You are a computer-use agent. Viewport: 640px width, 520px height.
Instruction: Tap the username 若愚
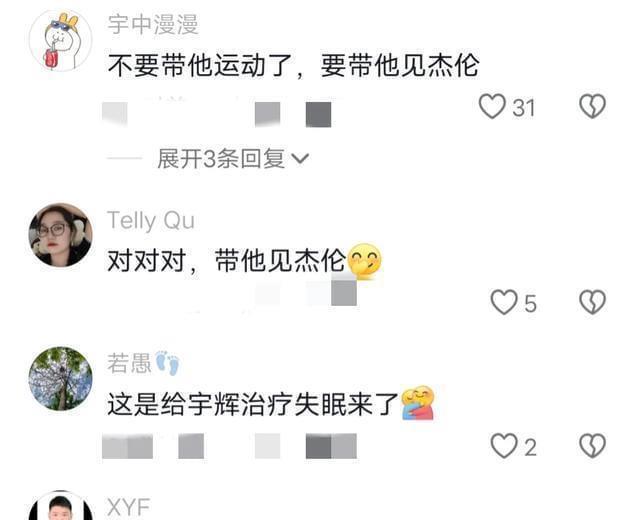tap(129, 363)
